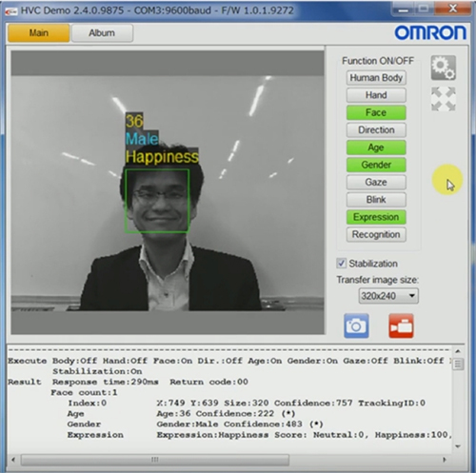This screenshot has height=473, width=476.
Task: Click the 'Function ON/OFF' heading
Action: pyautogui.click(x=378, y=61)
